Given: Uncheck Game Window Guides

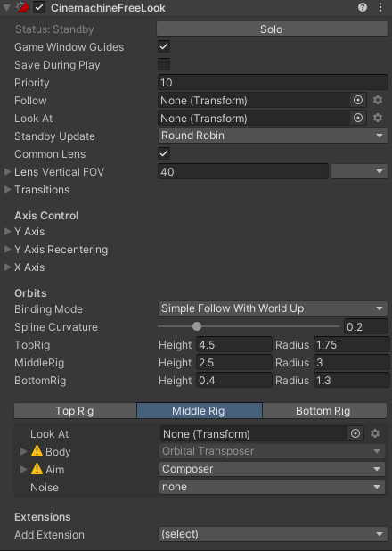Looking at the screenshot, I should tap(164, 46).
